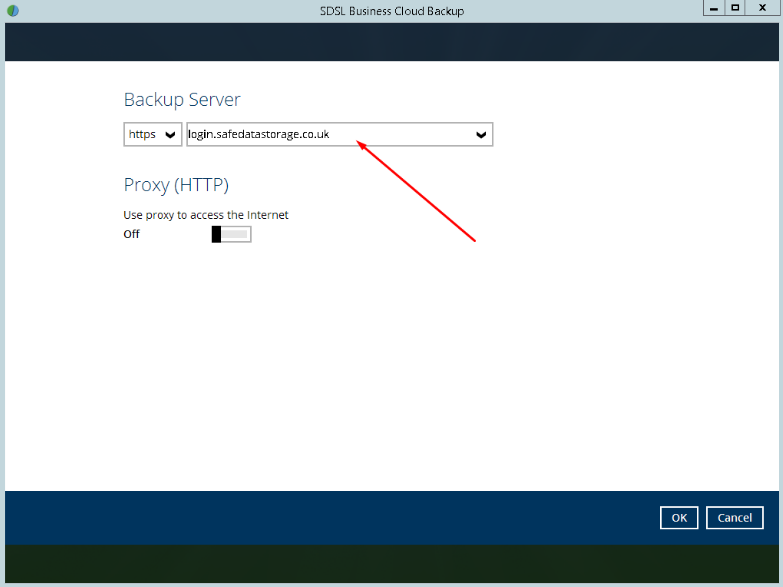This screenshot has width=783, height=587.
Task: Maximize the SDSL Business Cloud Backup window
Action: point(735,8)
